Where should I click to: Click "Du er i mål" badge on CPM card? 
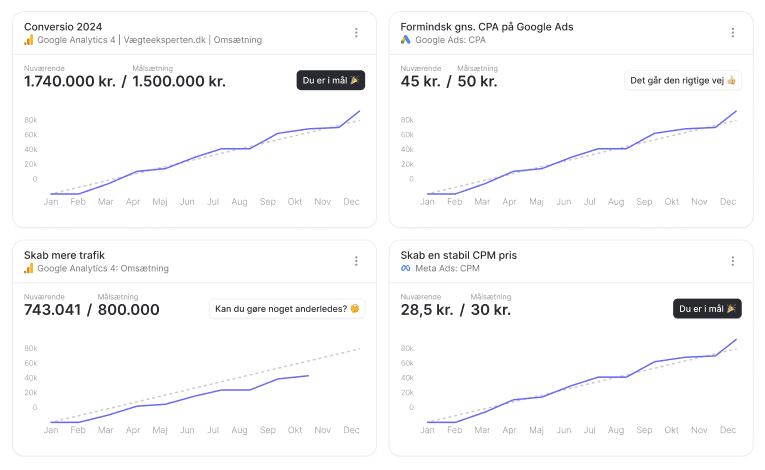click(x=707, y=309)
